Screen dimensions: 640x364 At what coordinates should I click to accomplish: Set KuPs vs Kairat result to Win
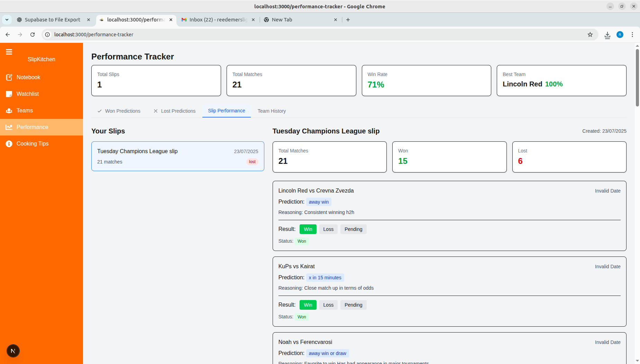click(308, 305)
